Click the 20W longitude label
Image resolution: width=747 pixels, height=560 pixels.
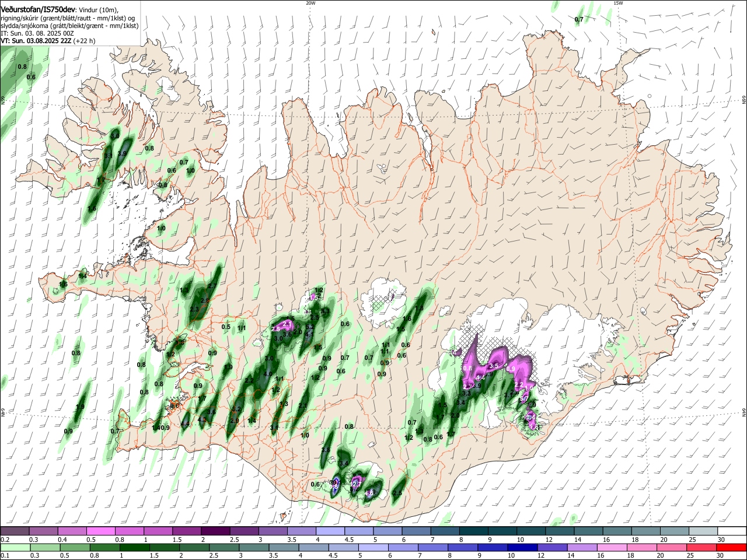click(x=310, y=3)
